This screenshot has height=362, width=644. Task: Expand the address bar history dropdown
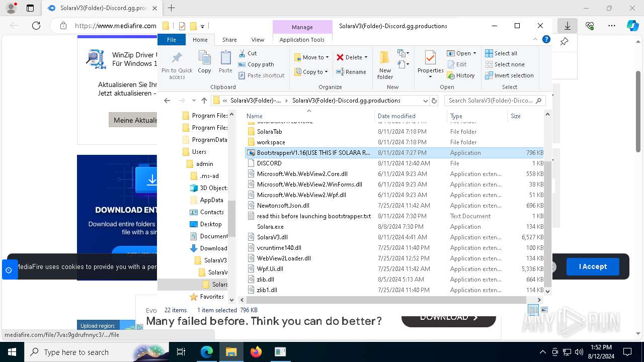pyautogui.click(x=425, y=101)
